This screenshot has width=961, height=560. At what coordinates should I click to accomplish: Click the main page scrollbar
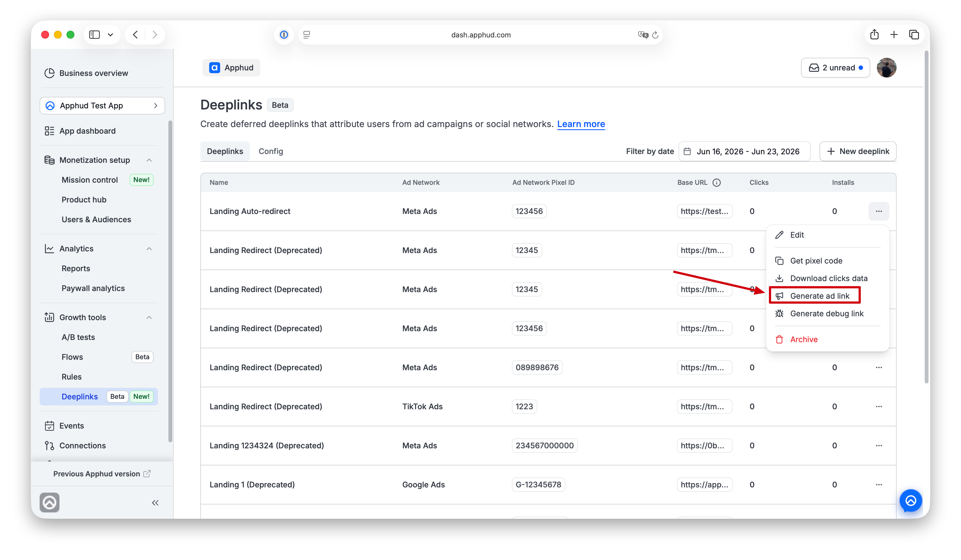(926, 217)
